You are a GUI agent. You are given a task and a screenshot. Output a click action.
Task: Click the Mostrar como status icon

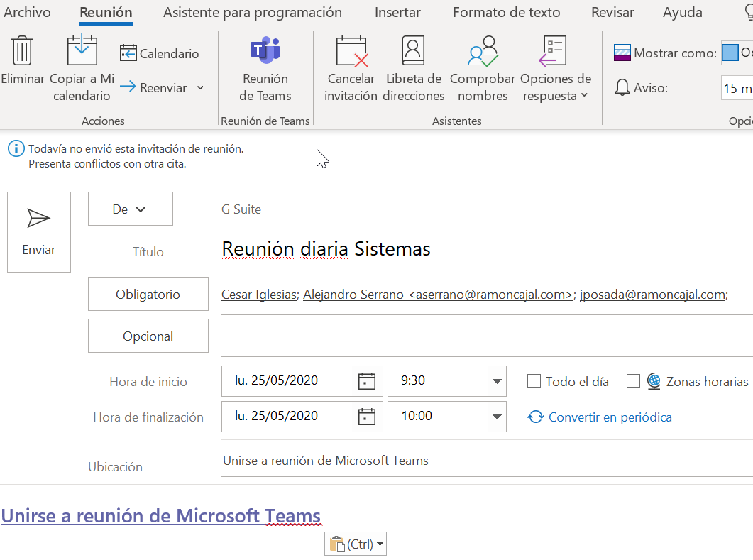click(622, 53)
